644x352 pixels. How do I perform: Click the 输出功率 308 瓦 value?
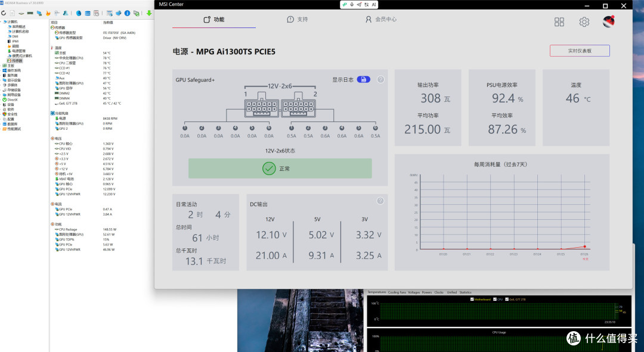click(435, 98)
